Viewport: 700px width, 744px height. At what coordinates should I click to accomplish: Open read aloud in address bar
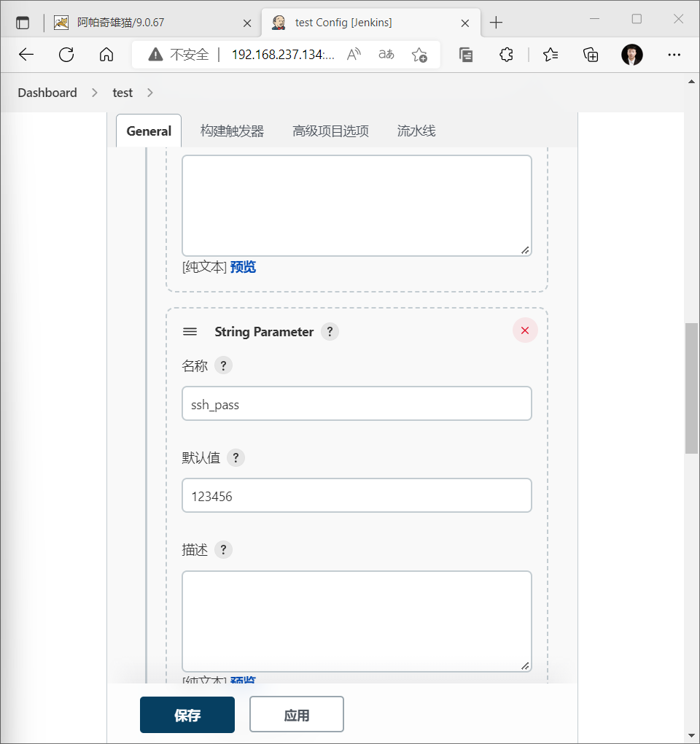354,55
